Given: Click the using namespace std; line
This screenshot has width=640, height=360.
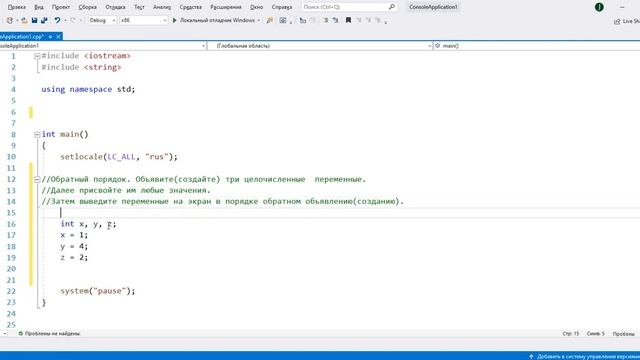Looking at the screenshot, I should click(x=88, y=89).
